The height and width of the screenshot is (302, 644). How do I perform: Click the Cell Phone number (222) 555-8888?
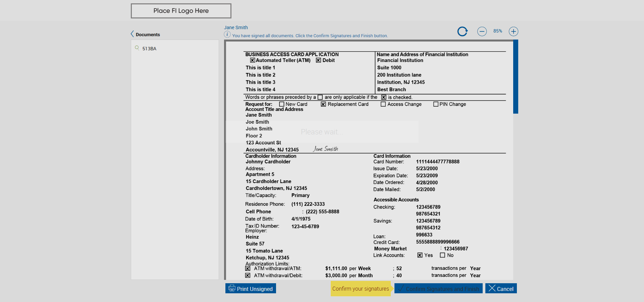tap(322, 212)
